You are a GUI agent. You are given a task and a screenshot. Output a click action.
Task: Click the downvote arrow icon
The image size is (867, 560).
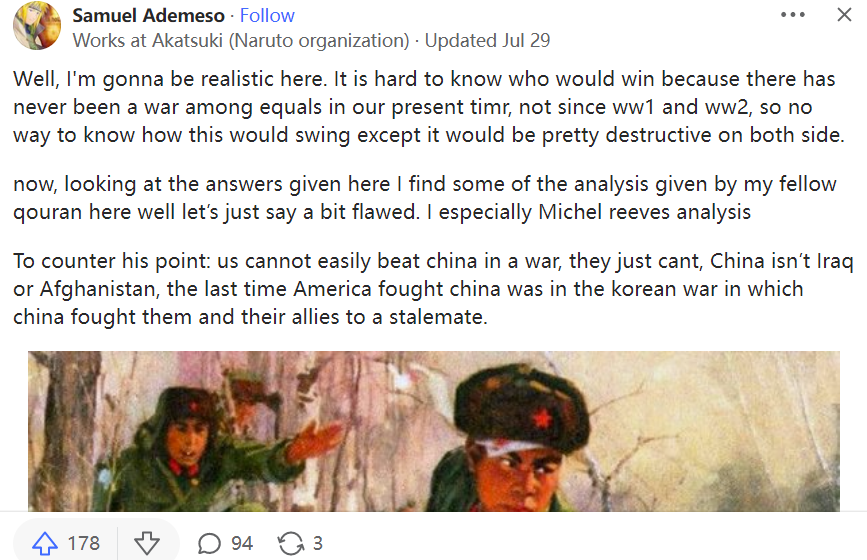click(147, 543)
